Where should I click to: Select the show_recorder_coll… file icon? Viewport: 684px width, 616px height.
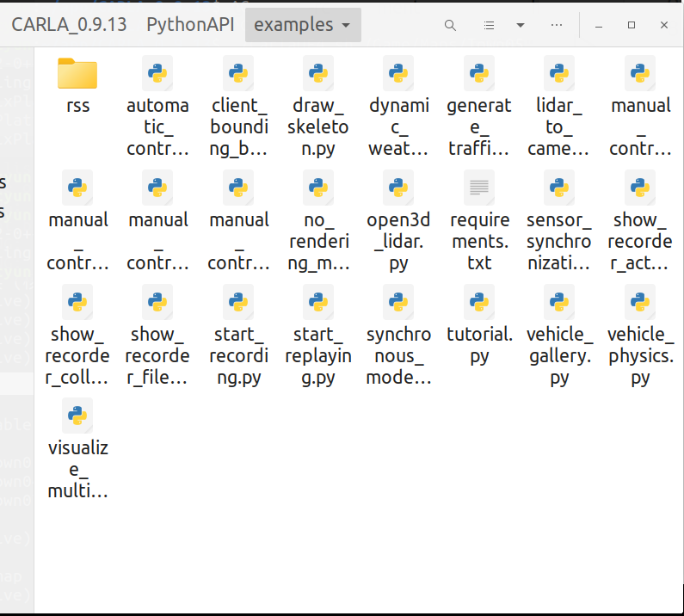pyautogui.click(x=77, y=302)
